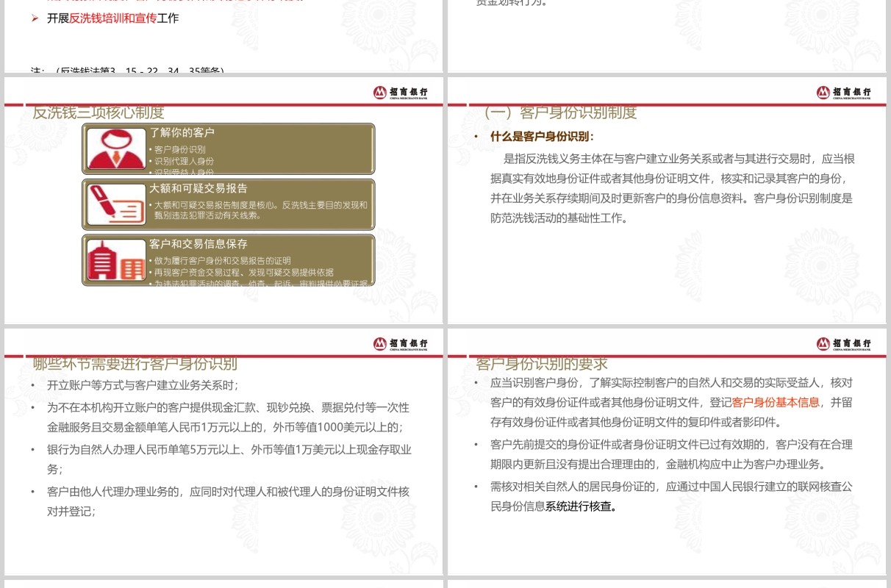Select the slide containing the three core-system cards
This screenshot has width=891, height=588.
(223, 200)
